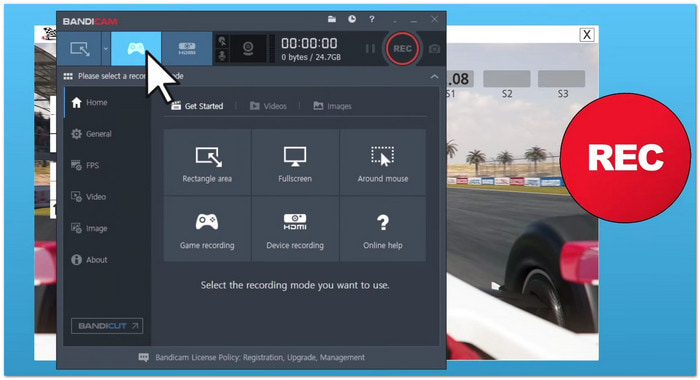This screenshot has width=700, height=380.
Task: Open the screen mode dropdown arrow
Action: [x=106, y=49]
